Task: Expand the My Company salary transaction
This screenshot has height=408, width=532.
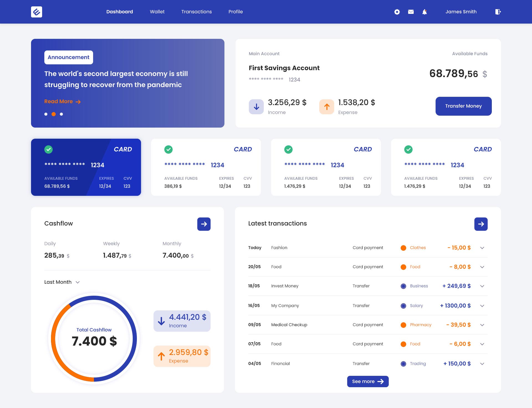Action: (x=482, y=306)
